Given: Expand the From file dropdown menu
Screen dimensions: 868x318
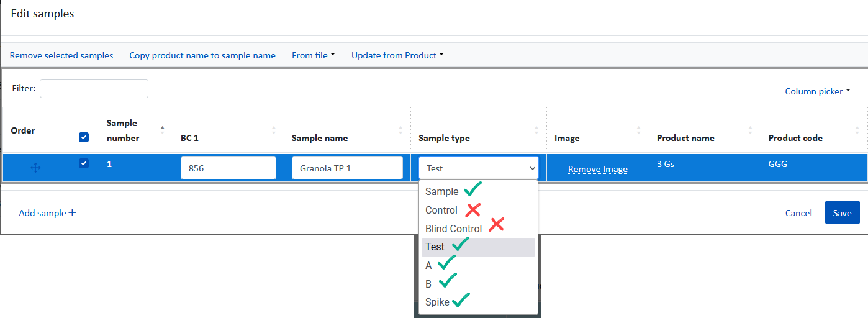Looking at the screenshot, I should pyautogui.click(x=314, y=55).
